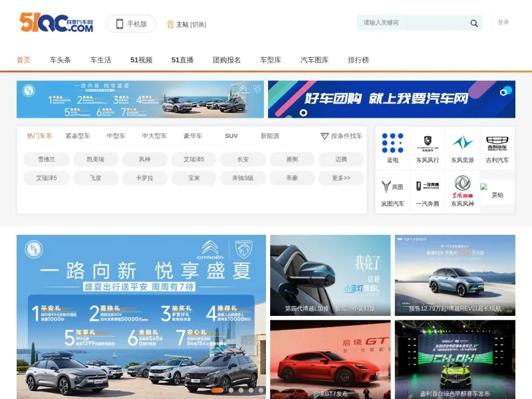Image resolution: width=532 pixels, height=399 pixels.
Task: Choose the 雪佛兰 car tag
Action: click(47, 159)
